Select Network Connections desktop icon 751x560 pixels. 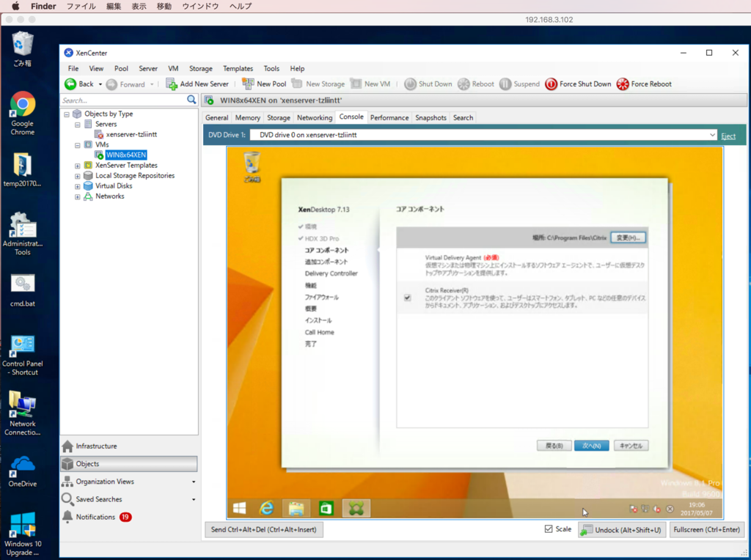pos(23,413)
